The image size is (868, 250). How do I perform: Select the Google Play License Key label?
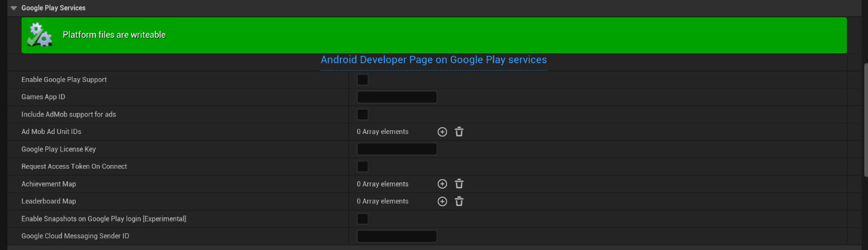(58, 149)
